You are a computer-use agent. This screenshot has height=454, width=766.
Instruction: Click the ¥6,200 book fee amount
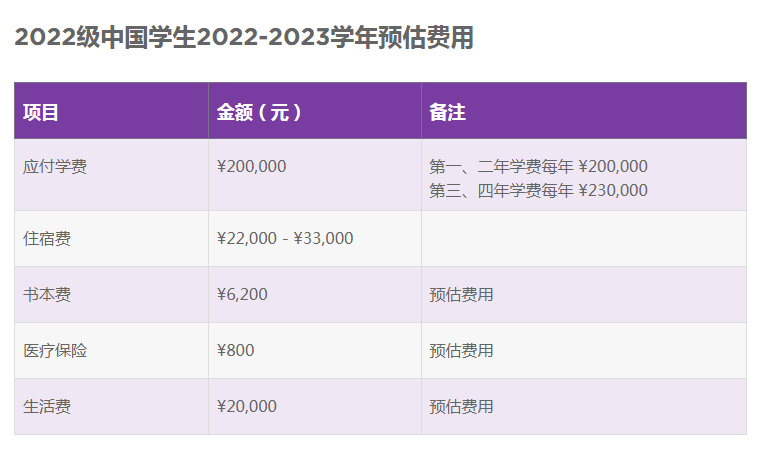[x=242, y=294]
